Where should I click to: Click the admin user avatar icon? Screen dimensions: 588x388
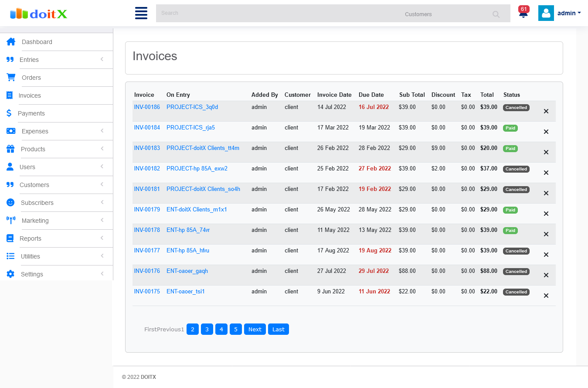pos(546,13)
